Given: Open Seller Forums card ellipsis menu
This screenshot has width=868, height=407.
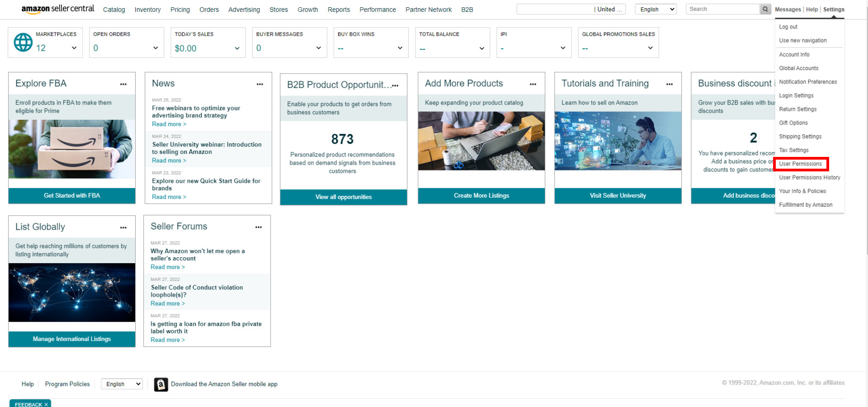Looking at the screenshot, I should [259, 227].
